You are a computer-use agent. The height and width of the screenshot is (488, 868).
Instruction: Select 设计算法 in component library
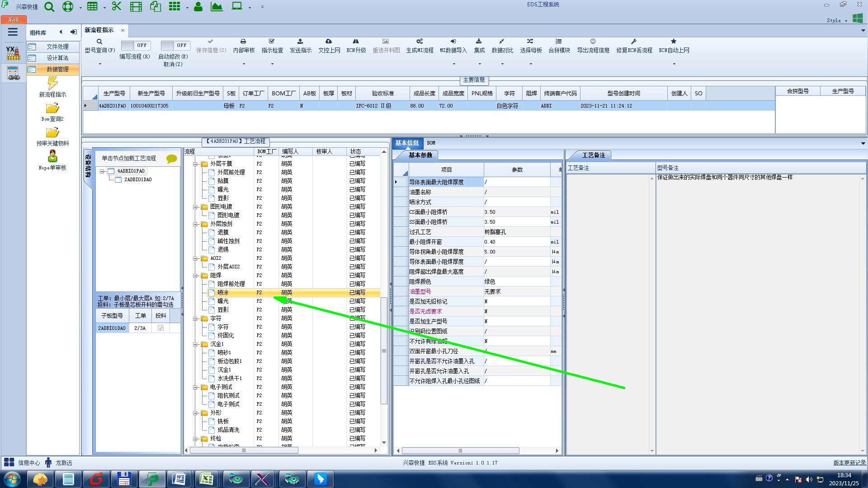click(53, 58)
